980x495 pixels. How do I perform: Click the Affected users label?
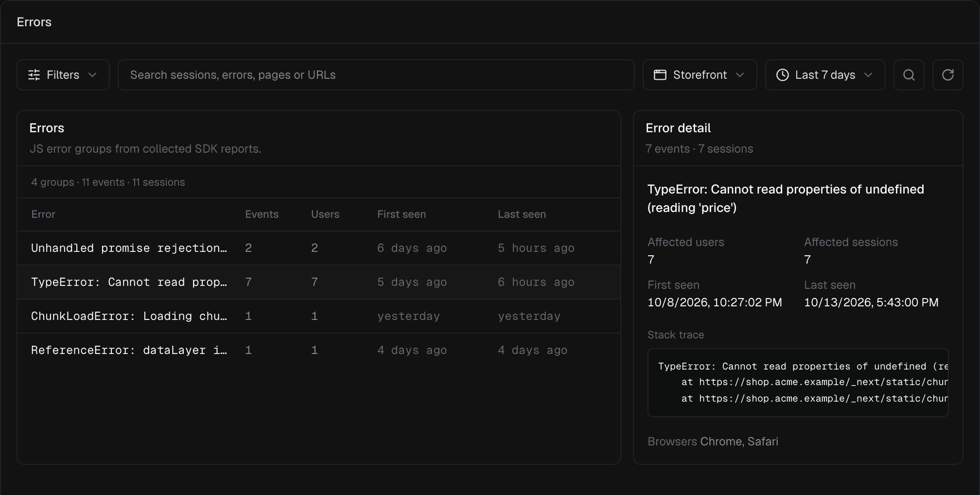click(x=685, y=242)
